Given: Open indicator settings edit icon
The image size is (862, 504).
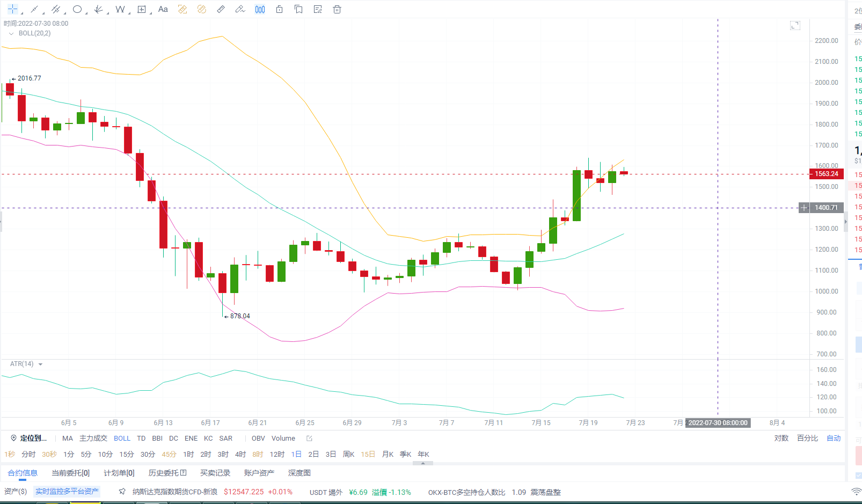Looking at the screenshot, I should 309,438.
